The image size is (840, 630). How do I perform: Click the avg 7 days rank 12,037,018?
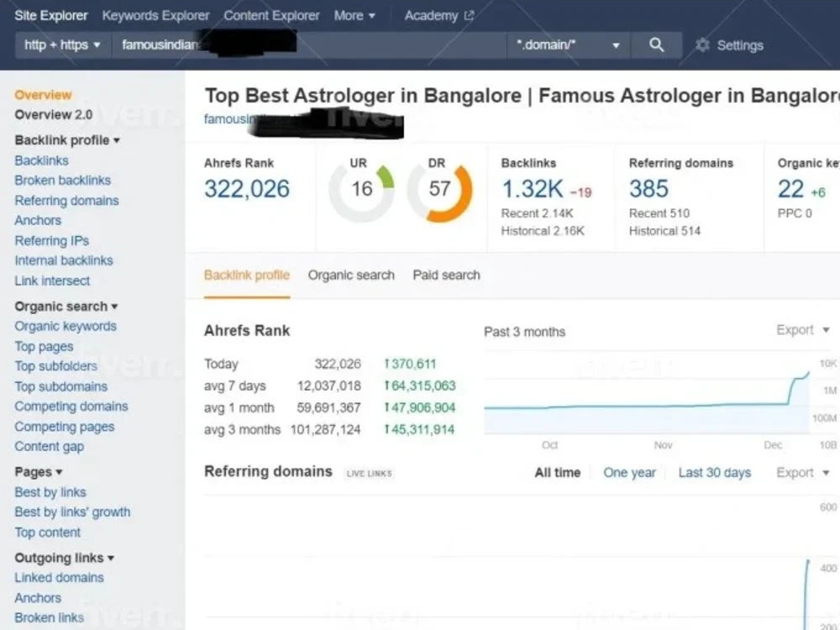pos(329,386)
